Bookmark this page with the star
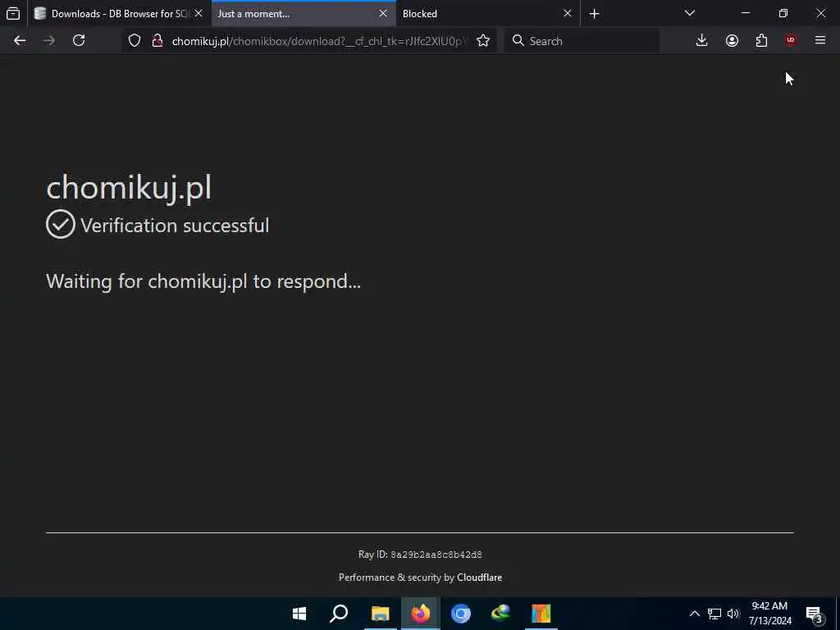 (x=483, y=41)
